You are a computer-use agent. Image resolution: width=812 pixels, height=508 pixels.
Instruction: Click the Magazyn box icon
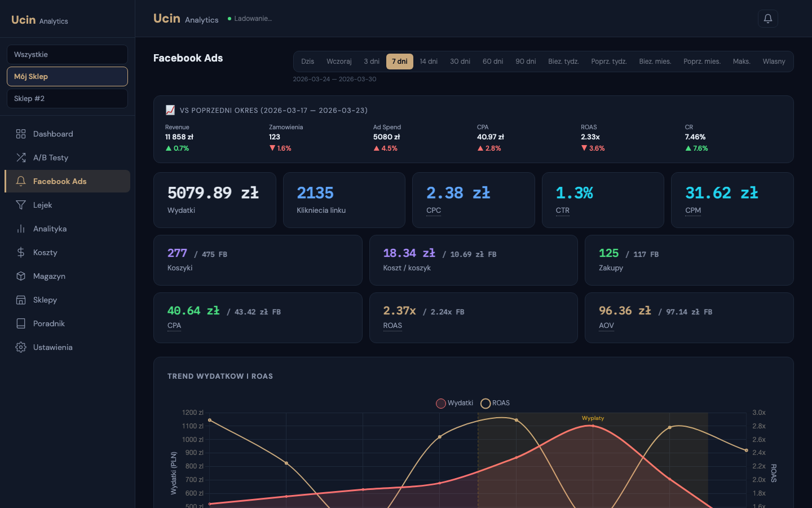click(21, 276)
